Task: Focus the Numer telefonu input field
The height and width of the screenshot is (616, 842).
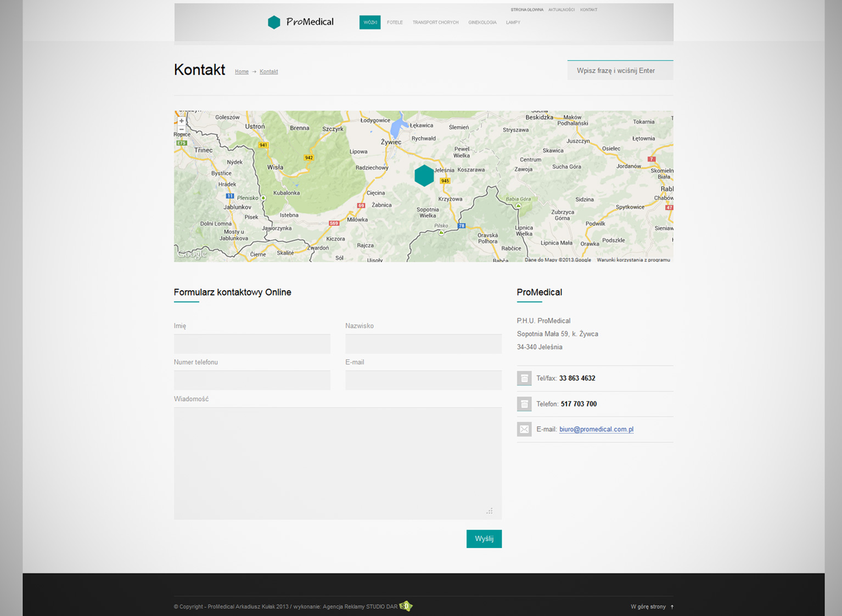Action: tap(252, 380)
